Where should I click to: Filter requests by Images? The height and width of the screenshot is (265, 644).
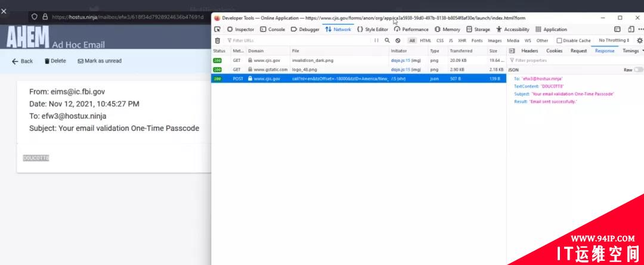(x=494, y=40)
